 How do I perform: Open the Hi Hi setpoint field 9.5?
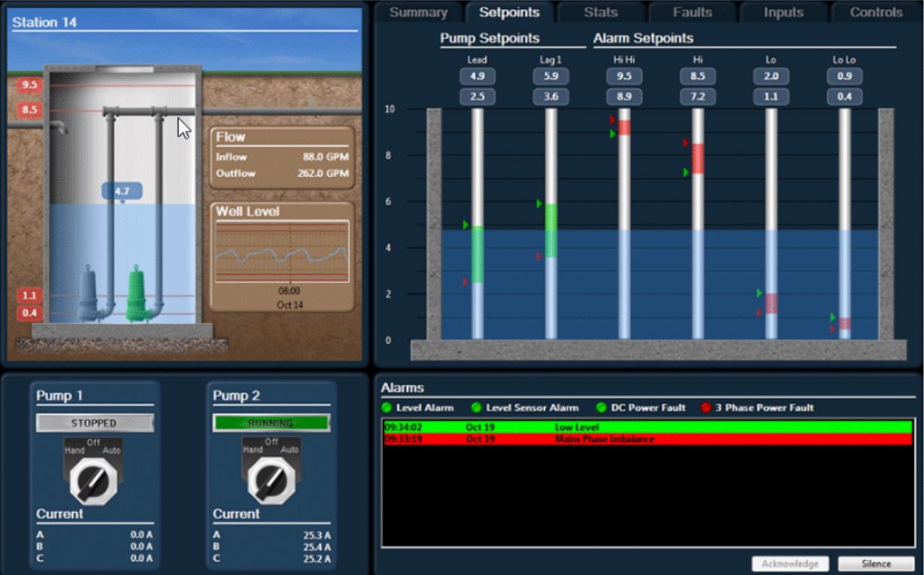tap(624, 76)
